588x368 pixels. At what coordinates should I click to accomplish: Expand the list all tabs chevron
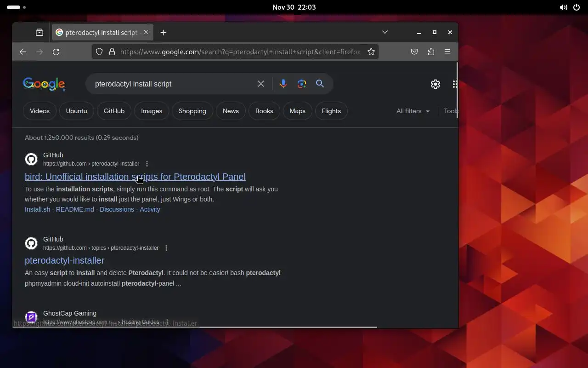point(385,32)
